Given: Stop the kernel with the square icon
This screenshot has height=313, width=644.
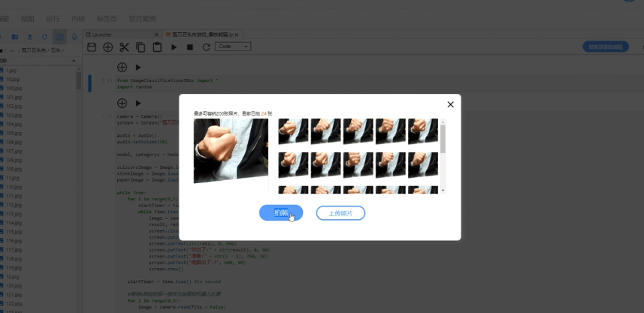Looking at the screenshot, I should pyautogui.click(x=190, y=47).
